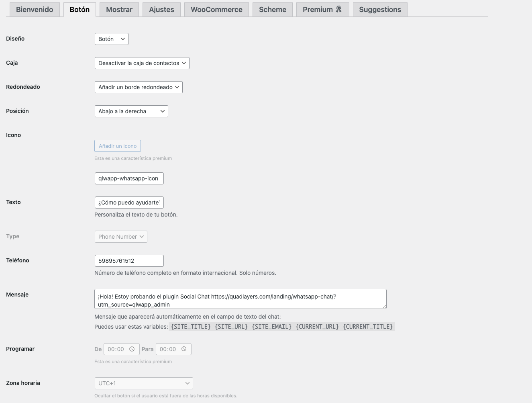
Task: Open the Ajustes tab
Action: click(x=161, y=10)
